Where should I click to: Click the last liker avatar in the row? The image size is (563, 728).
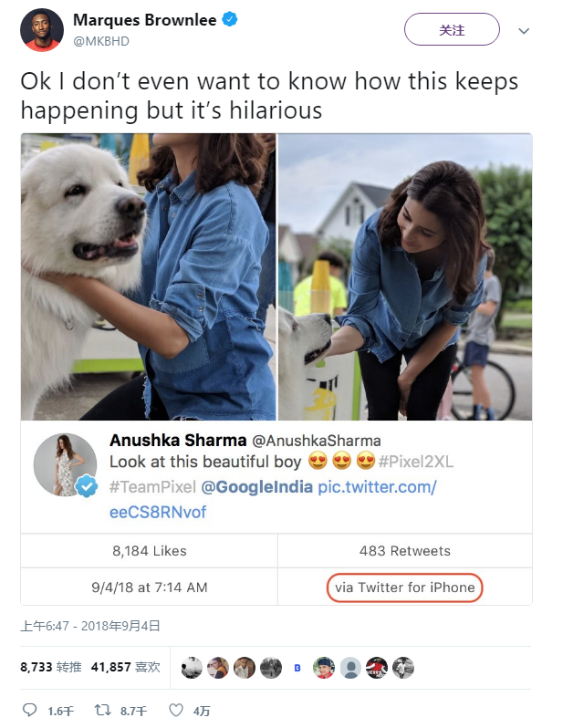tap(403, 668)
